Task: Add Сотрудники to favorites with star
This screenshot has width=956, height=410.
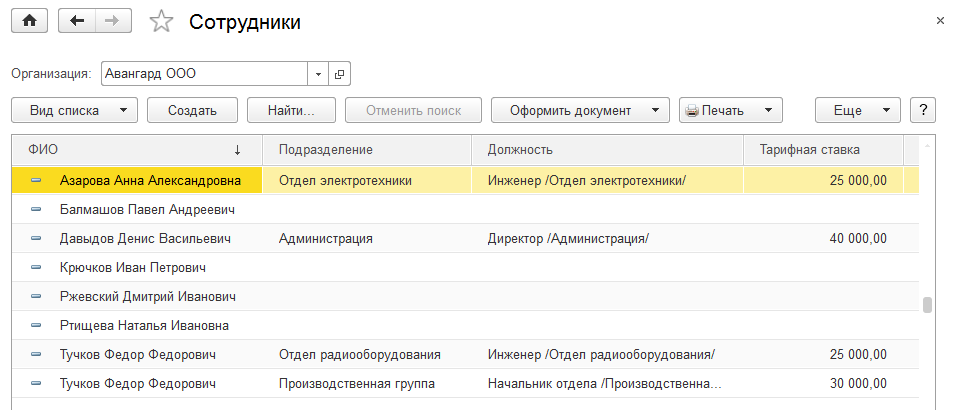Action: coord(161,22)
